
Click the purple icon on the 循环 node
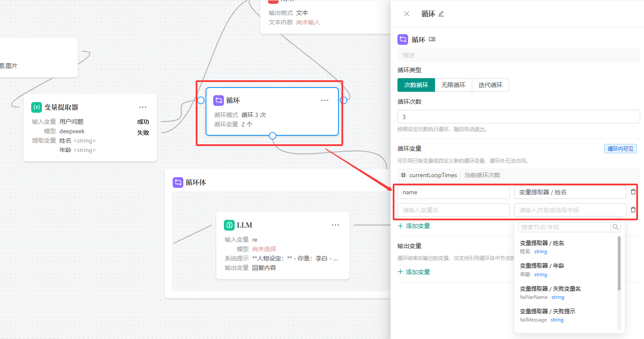218,100
